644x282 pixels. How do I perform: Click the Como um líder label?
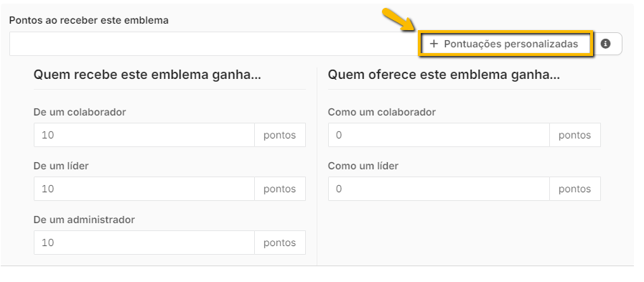[x=363, y=166]
